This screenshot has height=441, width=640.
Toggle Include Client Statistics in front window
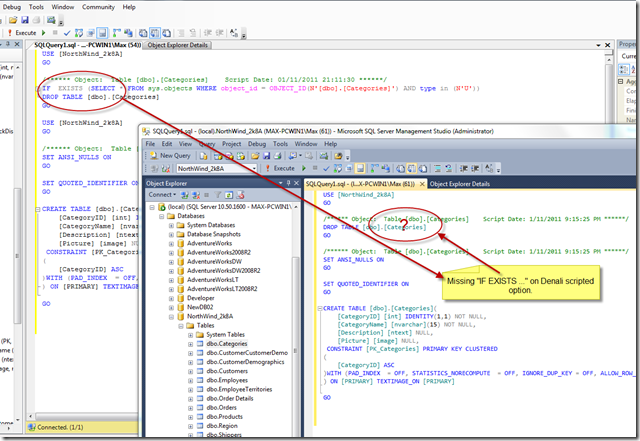point(385,168)
